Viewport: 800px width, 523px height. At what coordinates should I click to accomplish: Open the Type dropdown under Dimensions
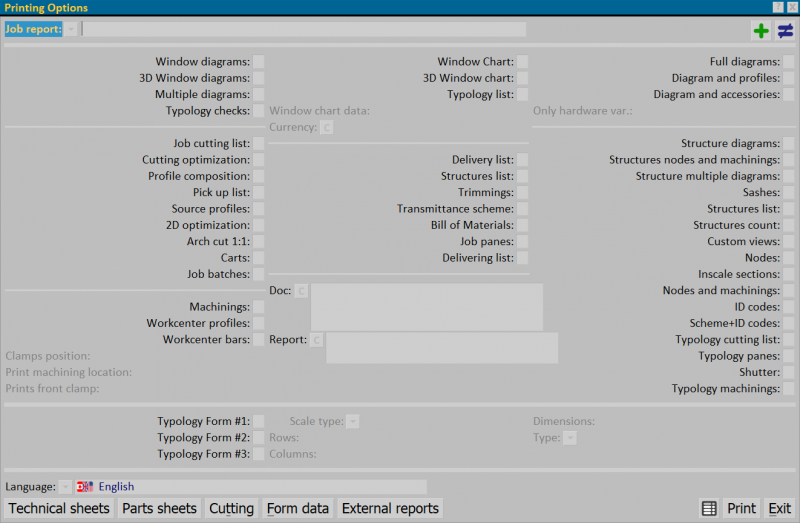tap(570, 438)
